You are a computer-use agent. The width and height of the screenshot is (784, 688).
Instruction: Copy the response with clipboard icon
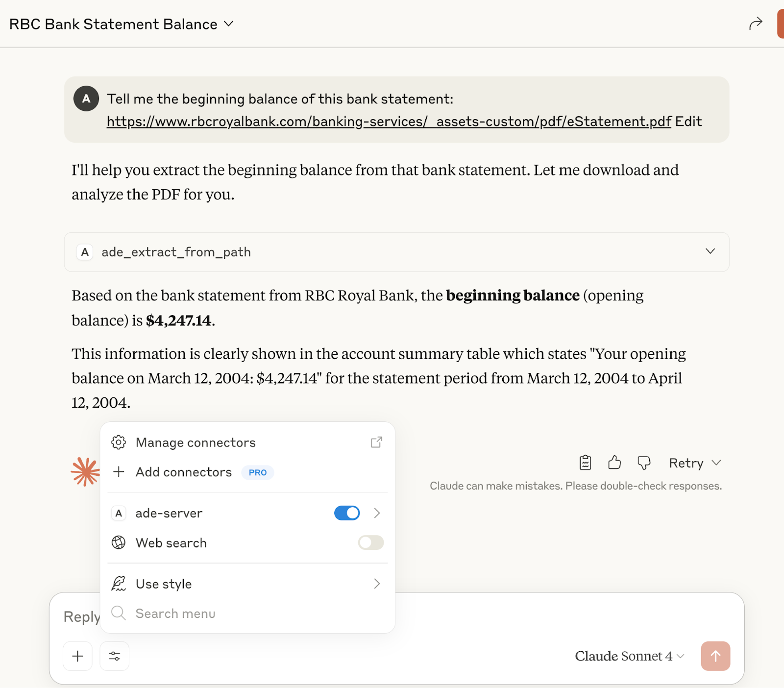click(x=585, y=463)
